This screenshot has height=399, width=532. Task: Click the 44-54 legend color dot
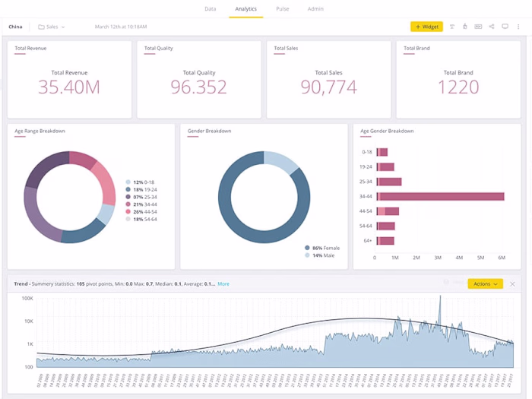tap(128, 212)
